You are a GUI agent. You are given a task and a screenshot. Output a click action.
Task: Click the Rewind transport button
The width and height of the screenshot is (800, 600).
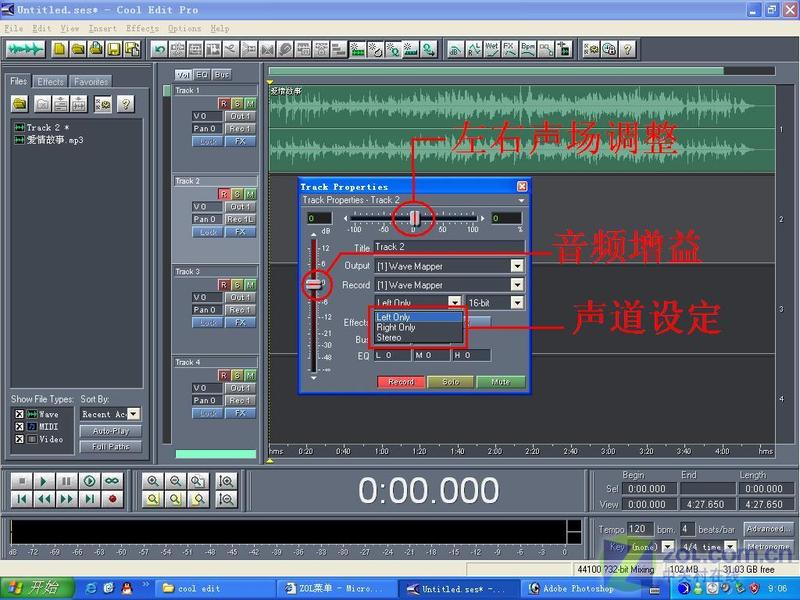(44, 499)
